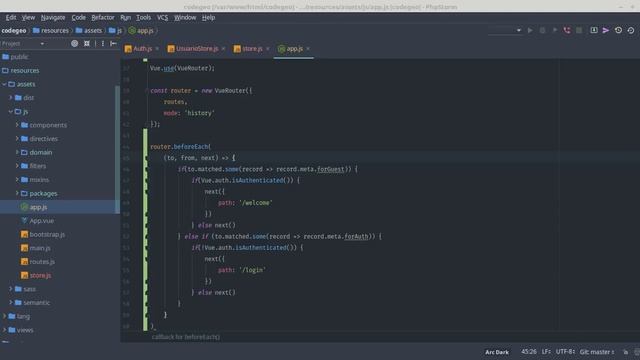This screenshot has height=360, width=640.
Task: Click the scroll-from-source target icon in Project panel
Action: tap(74, 43)
